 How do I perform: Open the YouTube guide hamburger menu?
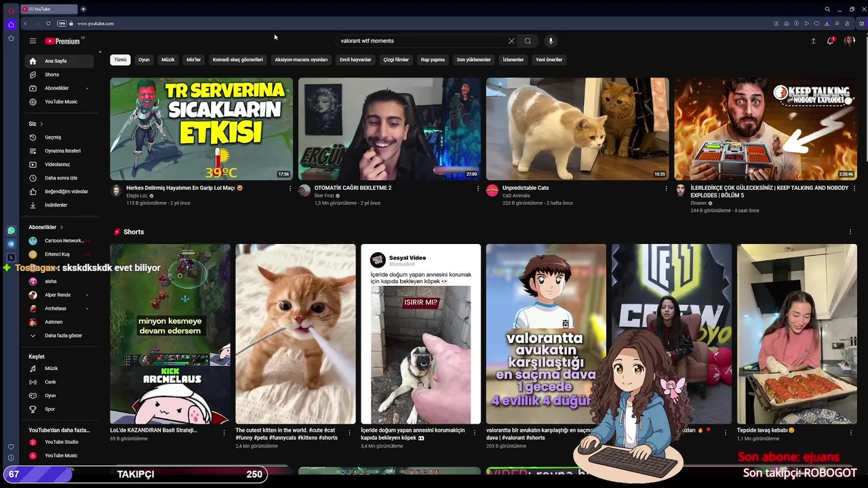[33, 41]
